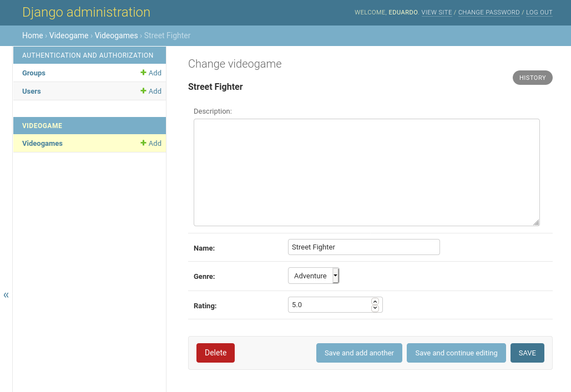Viewport: 571px width, 392px height.
Task: Click Save and continue editing
Action: pyautogui.click(x=456, y=353)
